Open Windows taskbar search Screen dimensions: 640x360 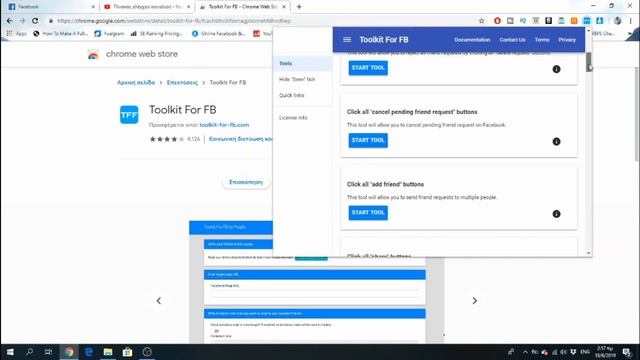click(x=29, y=352)
